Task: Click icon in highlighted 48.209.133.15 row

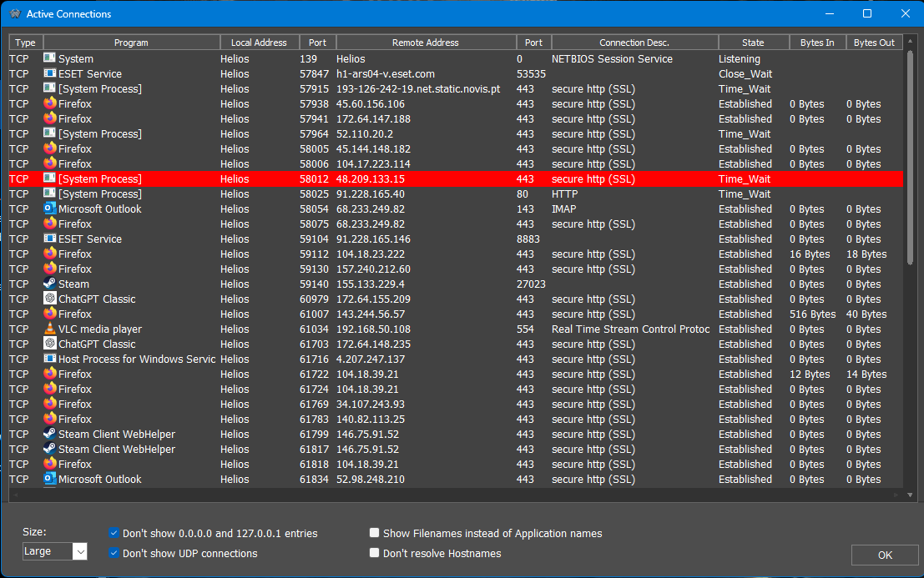Action: [x=49, y=178]
